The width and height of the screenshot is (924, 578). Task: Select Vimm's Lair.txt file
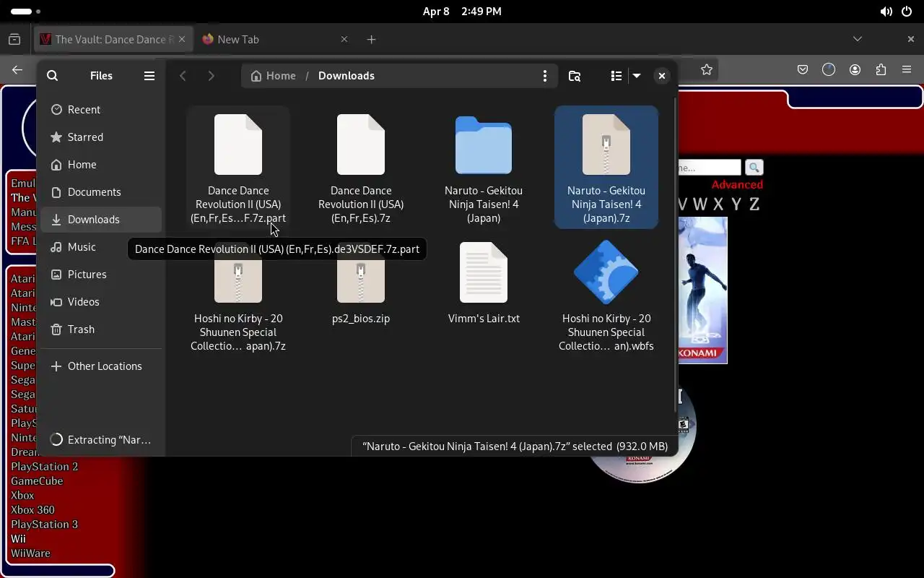coord(484,284)
